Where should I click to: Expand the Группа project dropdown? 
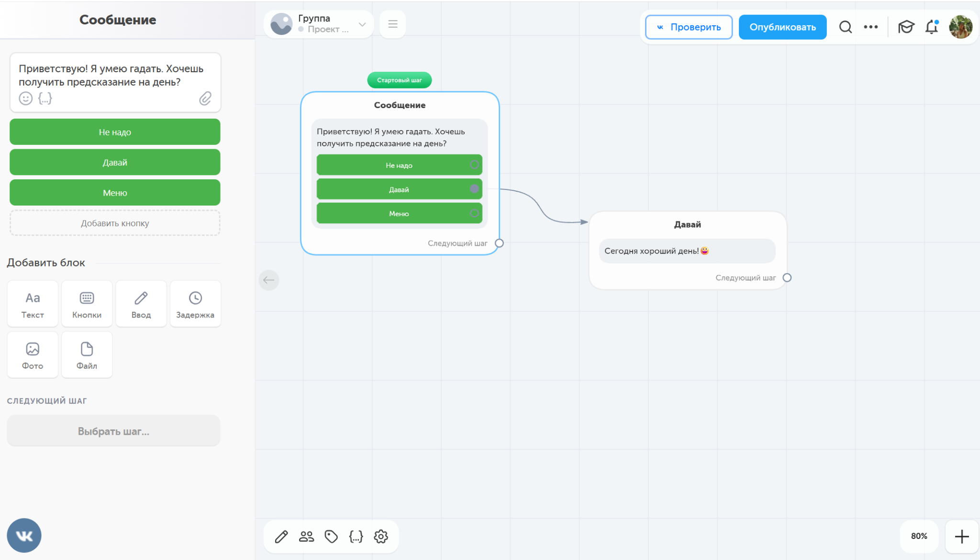coord(362,24)
